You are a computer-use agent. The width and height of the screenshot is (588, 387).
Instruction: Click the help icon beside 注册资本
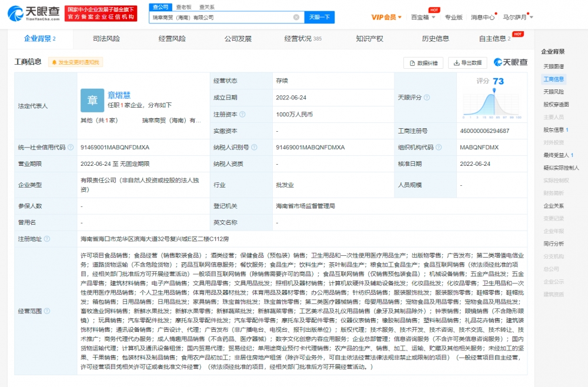tap(242, 114)
